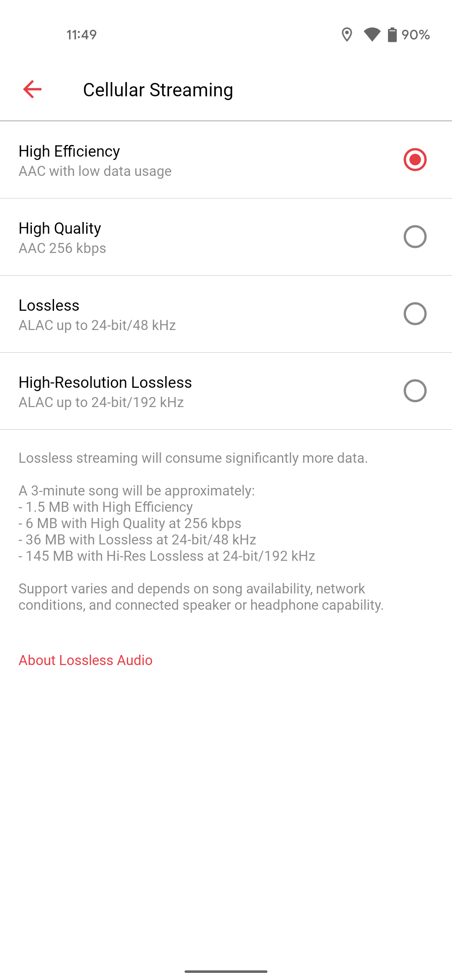The image size is (452, 980).
Task: Select the High Quality radio button
Action: [415, 237]
